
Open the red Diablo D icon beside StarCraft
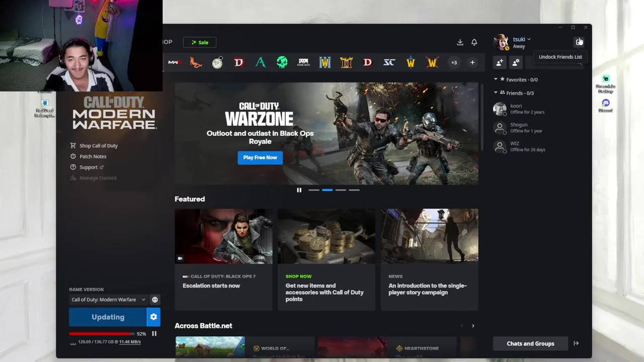tap(368, 62)
